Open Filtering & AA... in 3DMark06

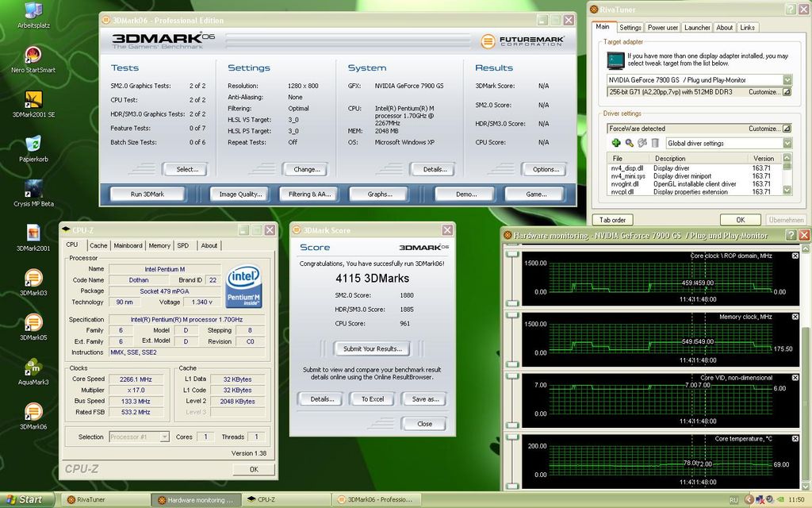[309, 194]
